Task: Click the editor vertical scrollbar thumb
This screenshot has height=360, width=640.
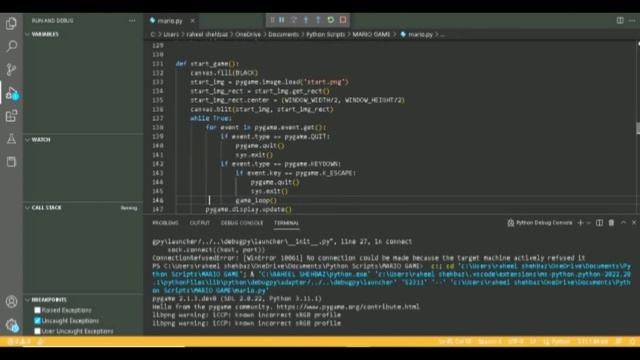Action: coord(638,128)
